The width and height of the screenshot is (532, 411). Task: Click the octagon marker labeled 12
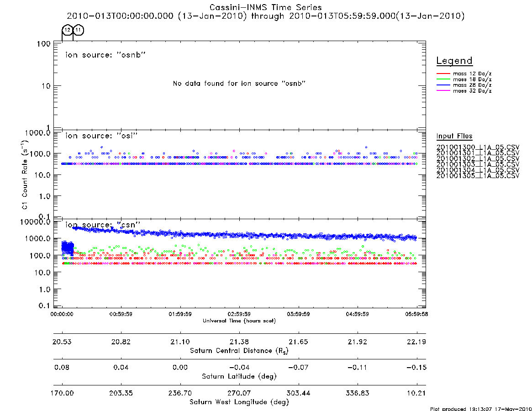tap(68, 30)
